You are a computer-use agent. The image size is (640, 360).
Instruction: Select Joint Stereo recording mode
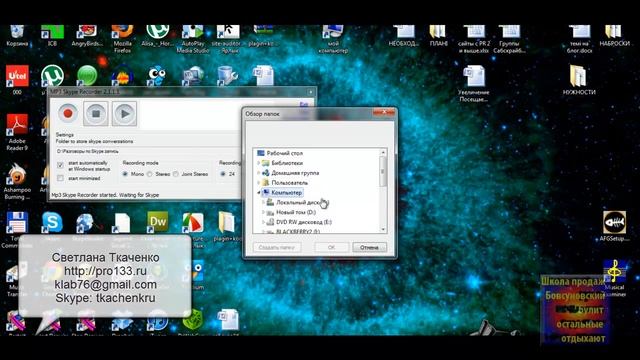coord(176,174)
